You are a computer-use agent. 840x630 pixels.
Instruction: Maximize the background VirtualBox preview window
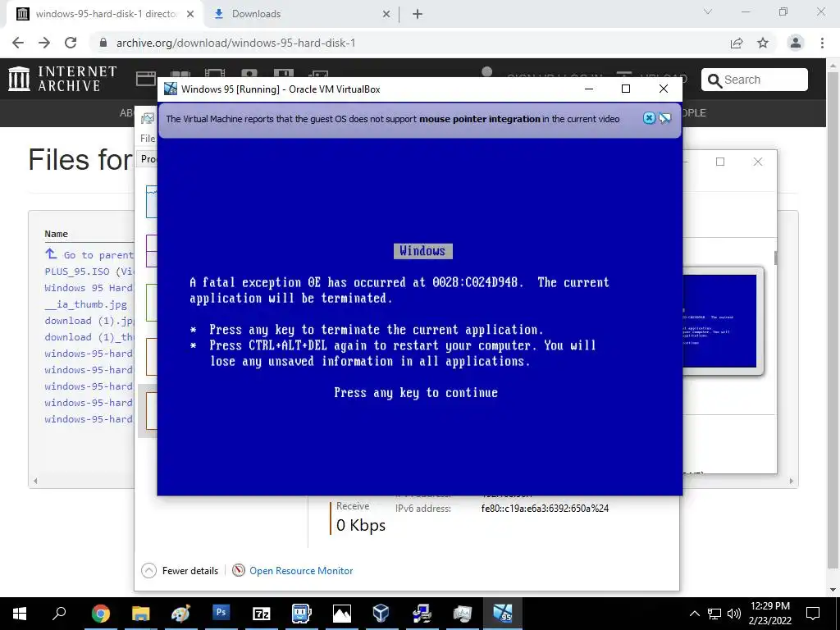[x=720, y=162]
